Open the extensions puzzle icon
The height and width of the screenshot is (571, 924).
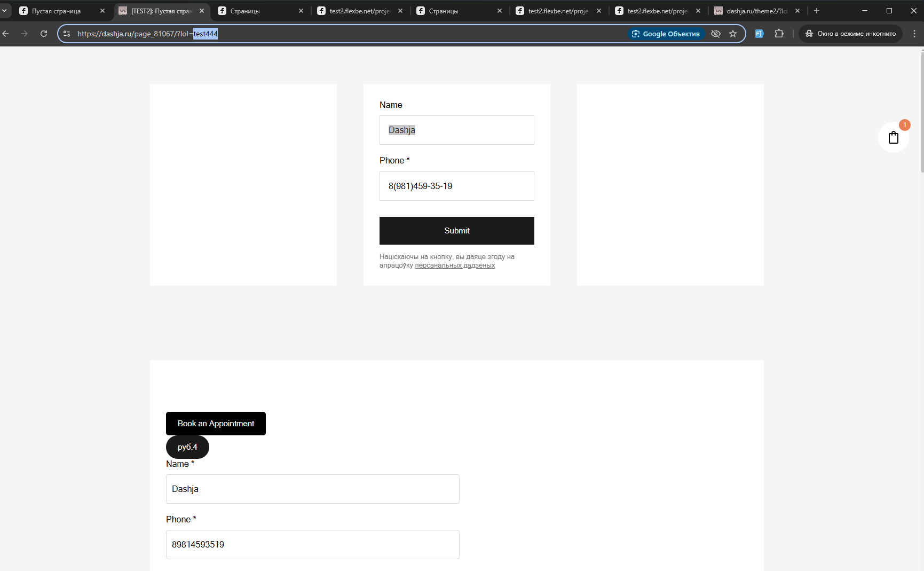[779, 34]
